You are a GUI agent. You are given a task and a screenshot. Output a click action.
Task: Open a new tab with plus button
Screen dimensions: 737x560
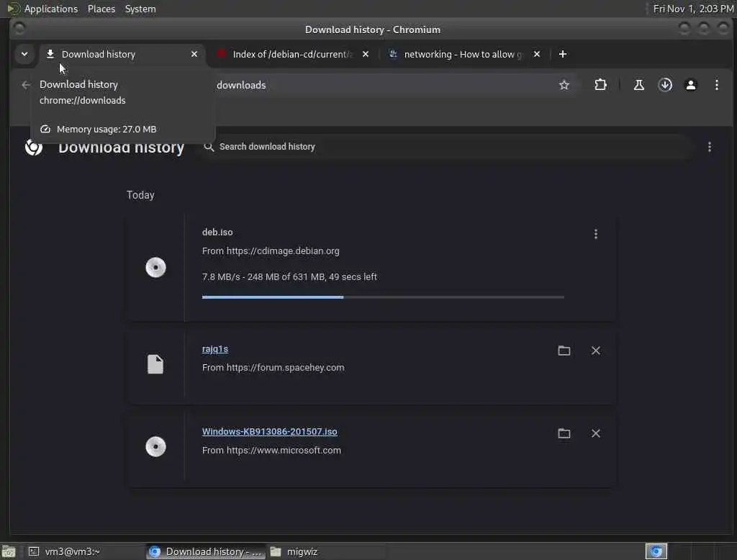(563, 54)
